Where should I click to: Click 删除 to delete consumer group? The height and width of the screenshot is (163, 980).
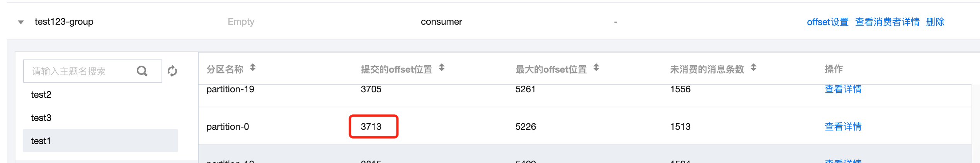pos(935,22)
